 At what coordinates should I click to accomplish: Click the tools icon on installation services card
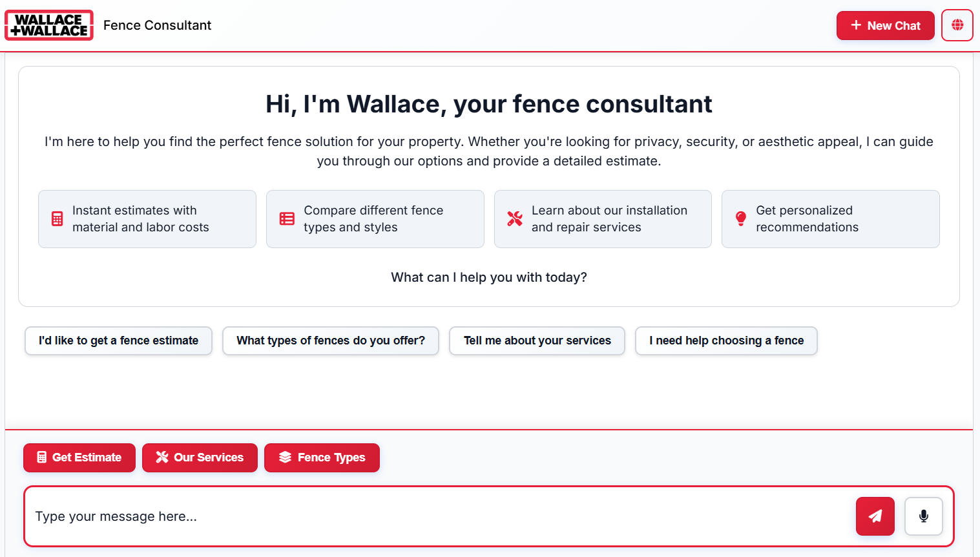(514, 218)
